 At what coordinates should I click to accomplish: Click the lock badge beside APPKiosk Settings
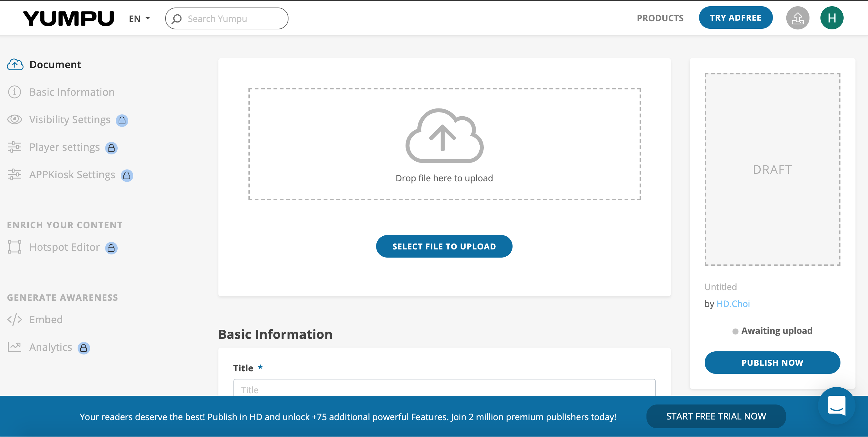pos(127,175)
